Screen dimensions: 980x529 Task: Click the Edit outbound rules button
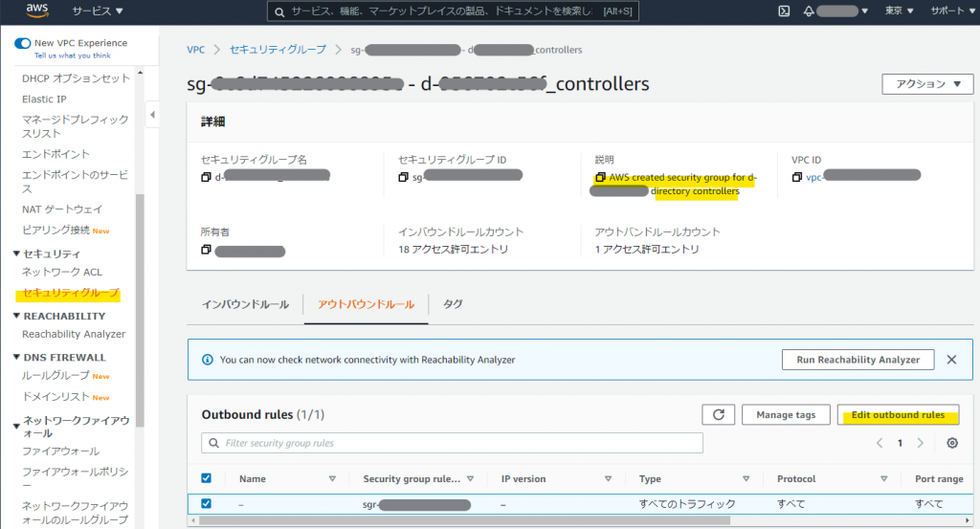pyautogui.click(x=898, y=415)
